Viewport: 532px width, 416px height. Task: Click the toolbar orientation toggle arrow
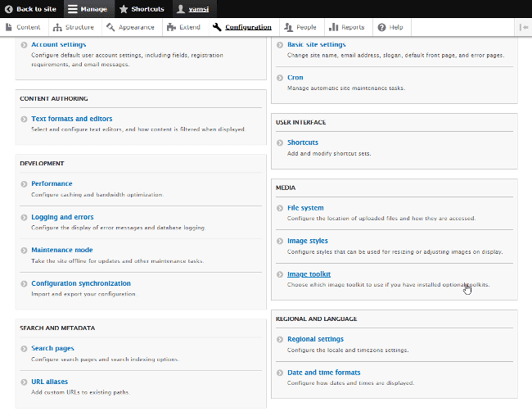pyautogui.click(x=524, y=27)
